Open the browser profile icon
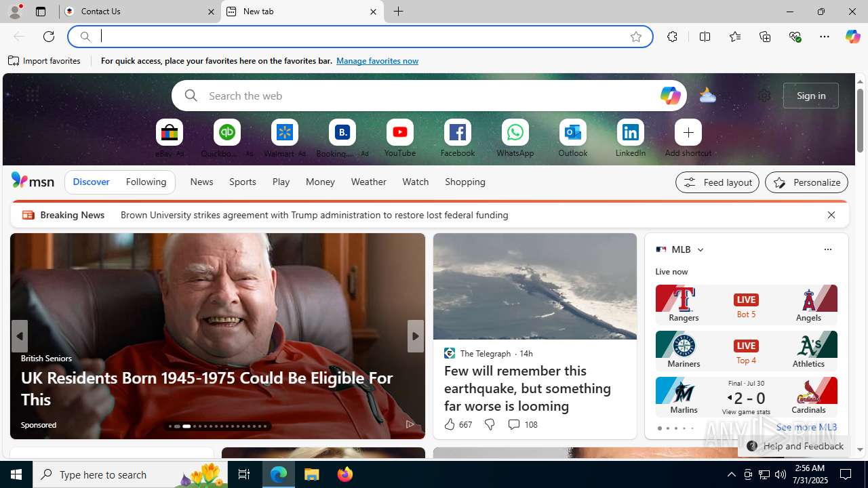868x488 pixels. (x=15, y=12)
